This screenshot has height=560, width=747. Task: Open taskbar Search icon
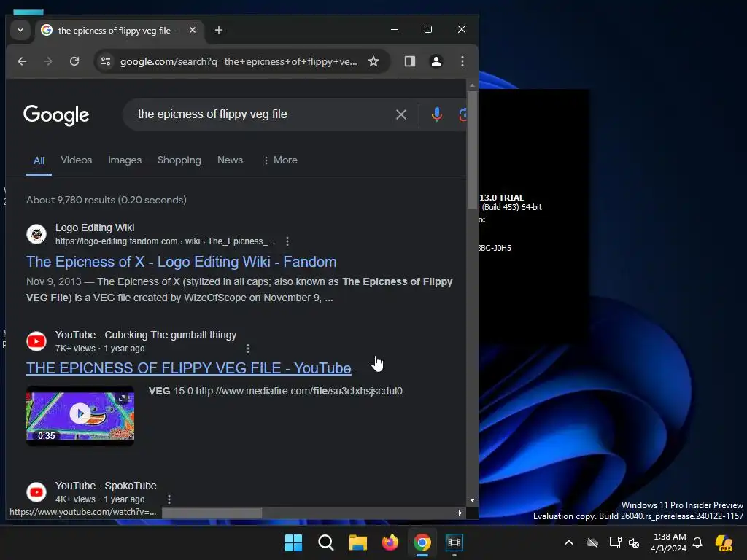(326, 542)
